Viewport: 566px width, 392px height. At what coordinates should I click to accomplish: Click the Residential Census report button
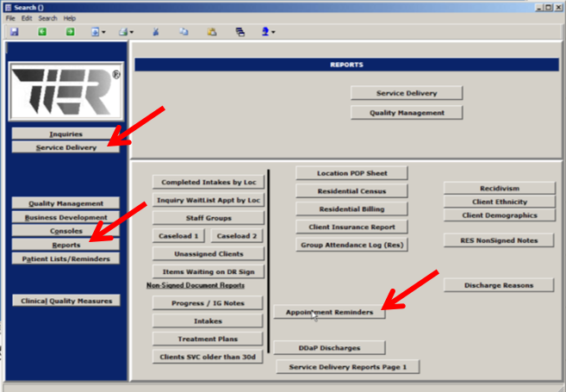click(351, 191)
